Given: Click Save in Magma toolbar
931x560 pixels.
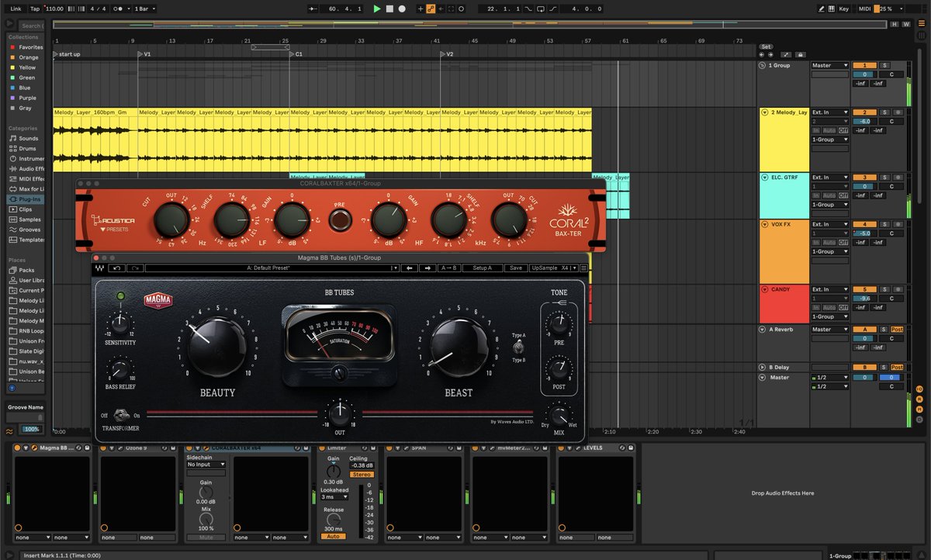Looking at the screenshot, I should tap(515, 268).
